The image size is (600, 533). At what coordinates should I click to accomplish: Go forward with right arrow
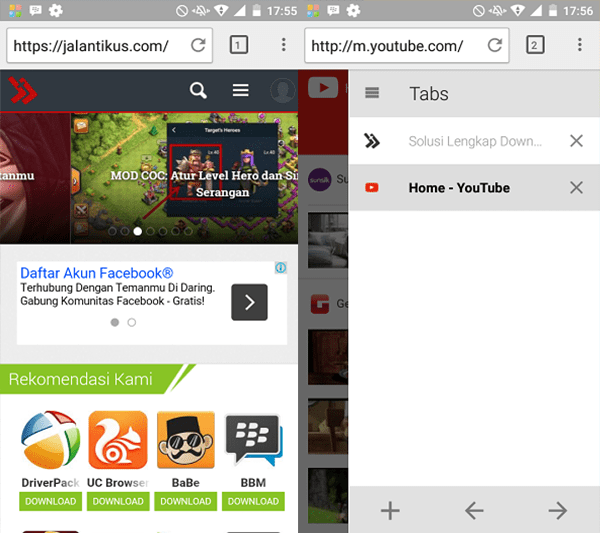558,510
